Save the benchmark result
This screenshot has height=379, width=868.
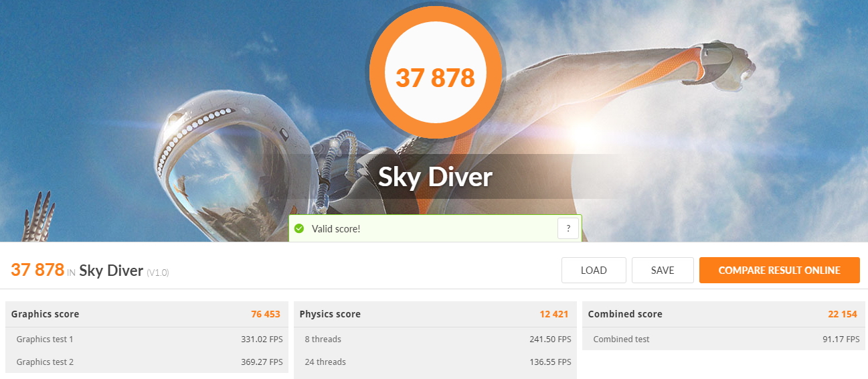click(x=663, y=271)
